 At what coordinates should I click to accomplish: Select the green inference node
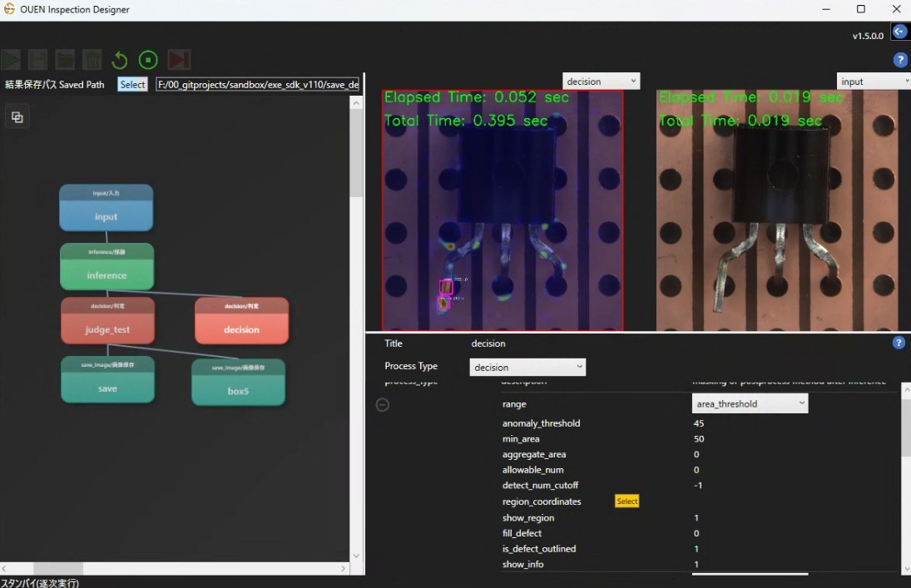[106, 267]
